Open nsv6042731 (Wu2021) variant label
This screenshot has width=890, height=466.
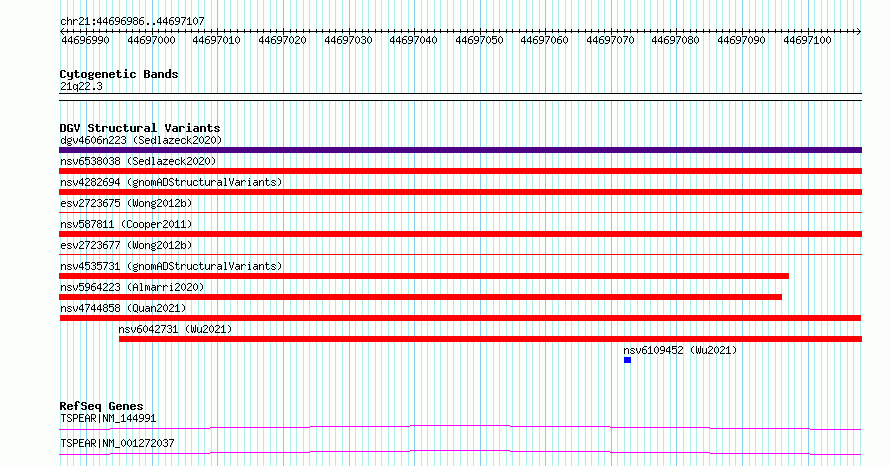175,329
